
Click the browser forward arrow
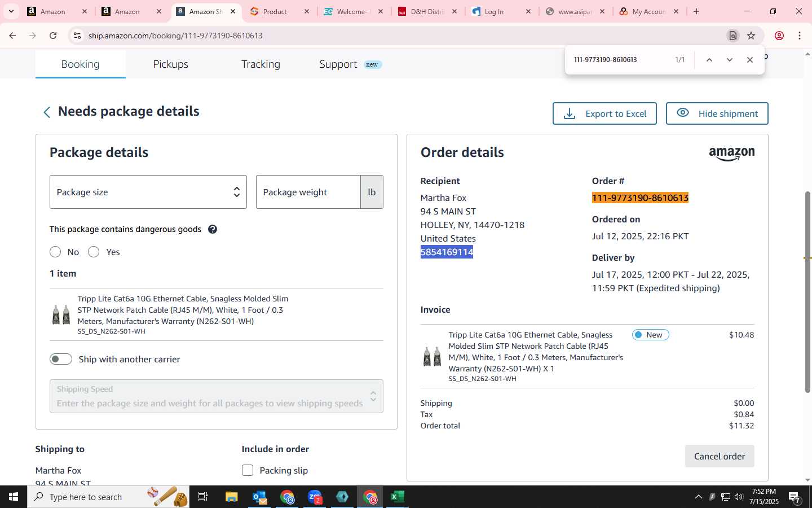[33, 36]
